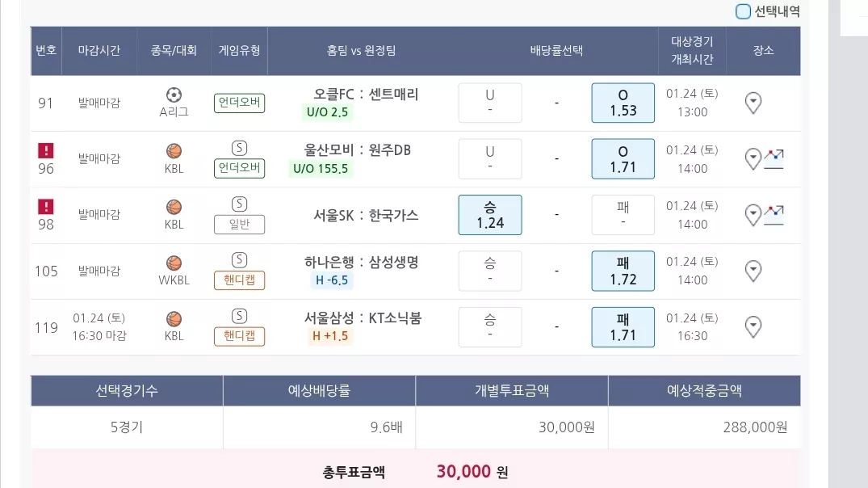Select 패 1.72 for 하나은행 match
The image size is (868, 488).
coord(623,271)
